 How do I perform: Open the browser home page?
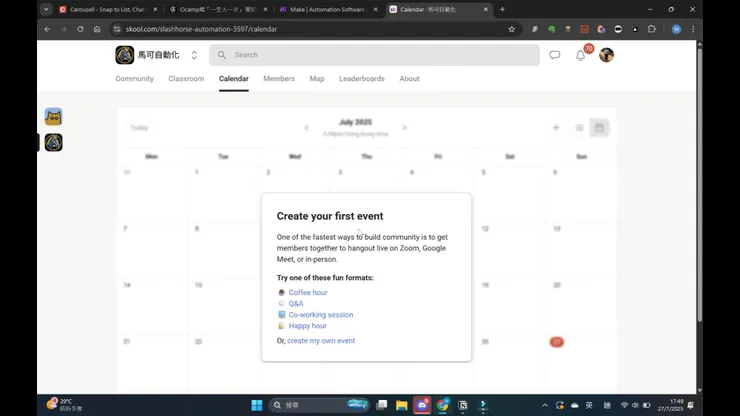[x=97, y=29]
